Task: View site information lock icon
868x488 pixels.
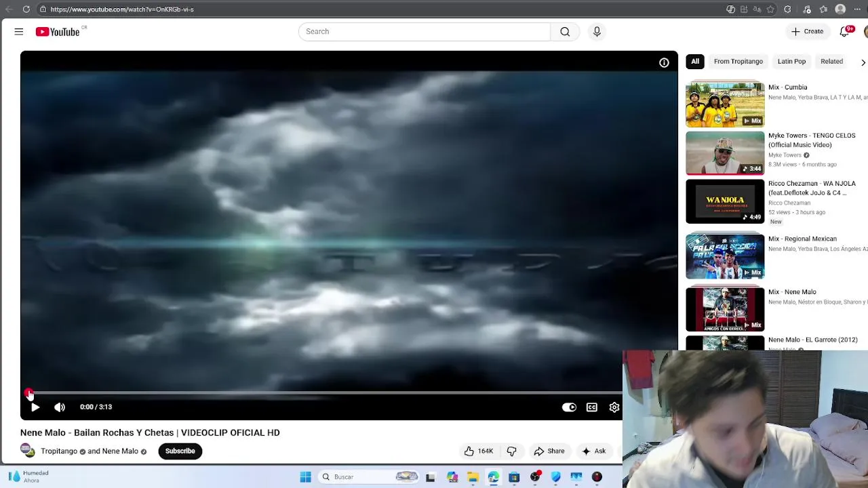Action: (43, 9)
